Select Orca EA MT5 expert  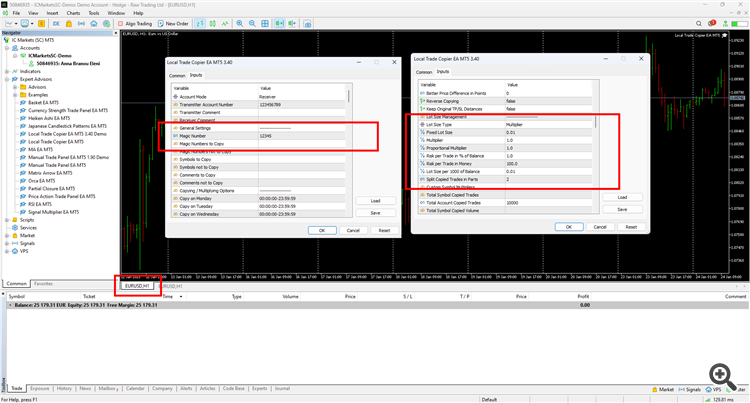(x=42, y=181)
